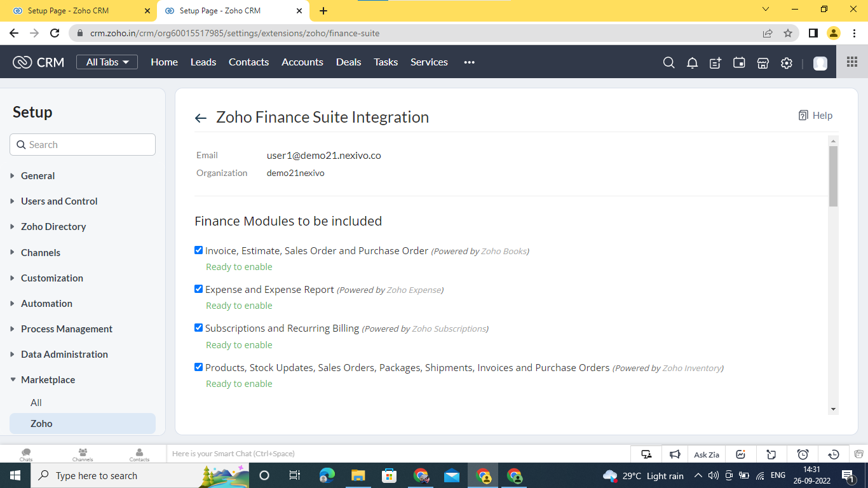Go to the Home tab
The width and height of the screenshot is (868, 488).
pos(164,62)
